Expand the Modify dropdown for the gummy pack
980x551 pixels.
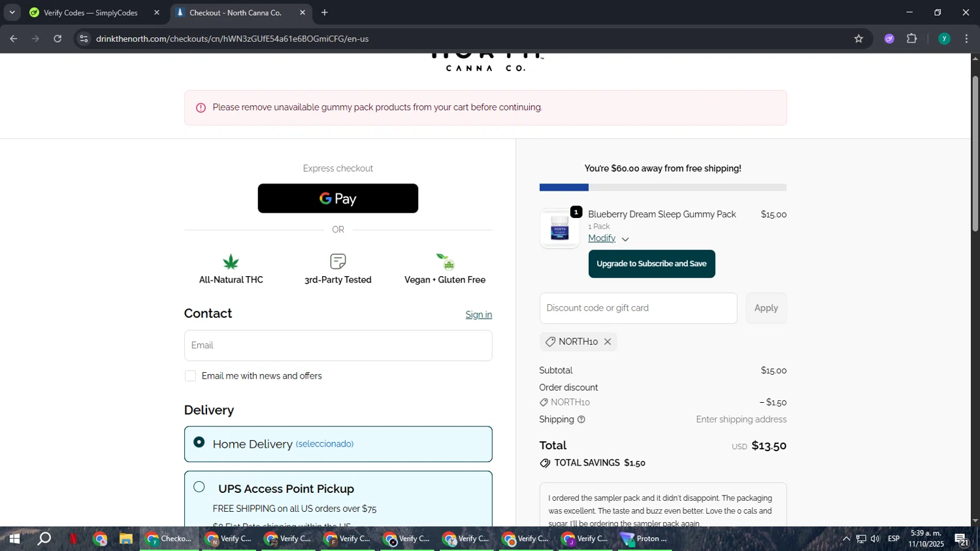click(608, 238)
